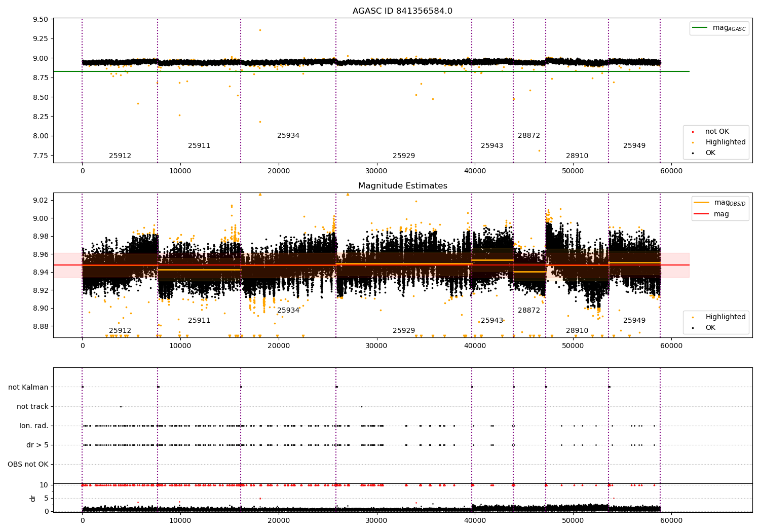Screen dimensions: 760x532
Task: Click the Magnitude Estimates subplot title
Action: 402,186
